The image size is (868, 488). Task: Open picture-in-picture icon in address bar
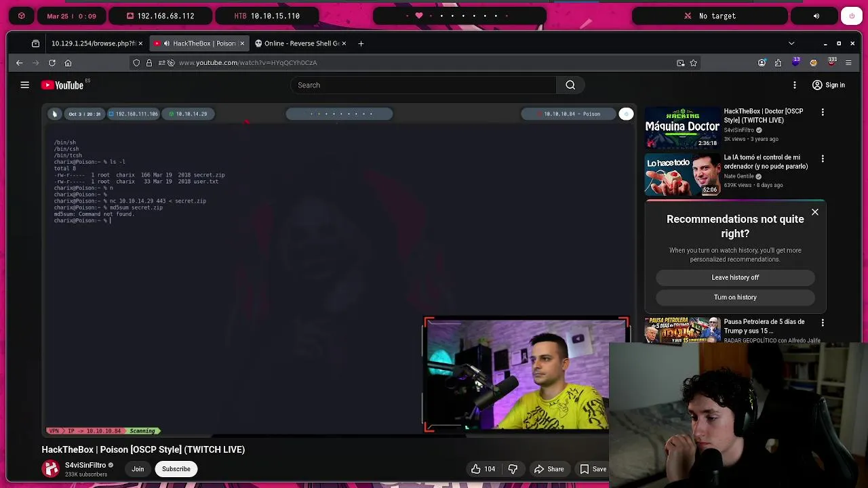680,62
